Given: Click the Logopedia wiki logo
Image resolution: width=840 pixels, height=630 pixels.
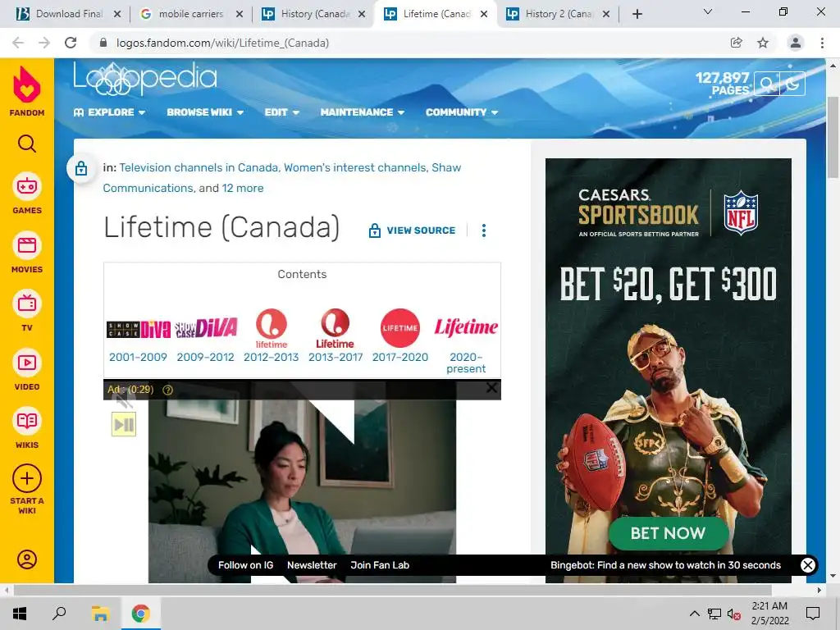Looking at the screenshot, I should click(x=145, y=79).
